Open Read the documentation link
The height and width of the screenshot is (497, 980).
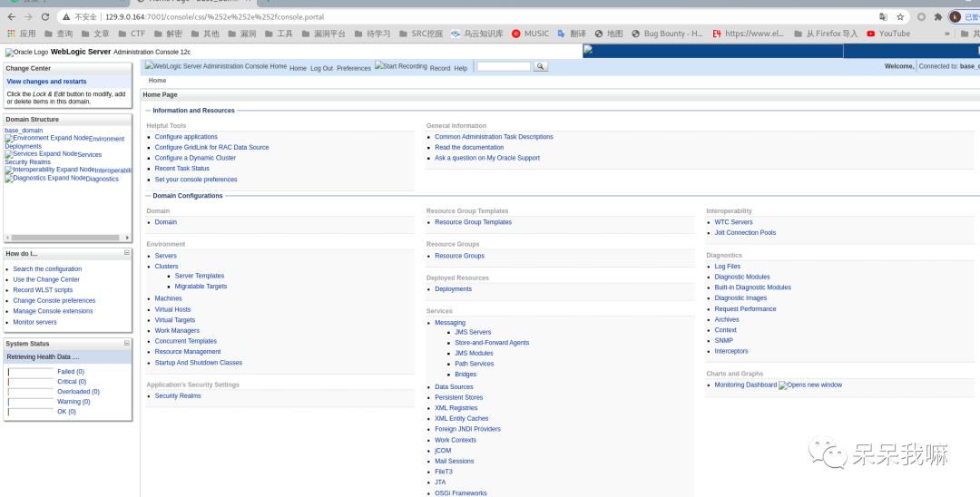(469, 147)
